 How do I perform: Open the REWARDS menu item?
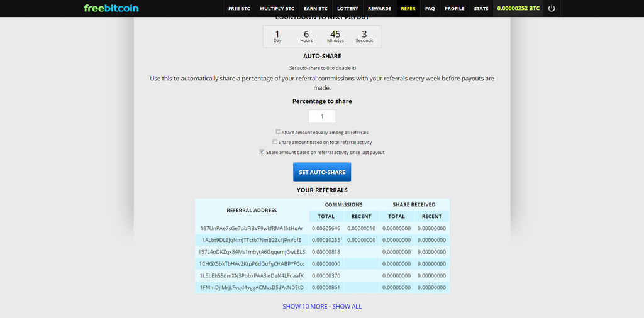379,8
